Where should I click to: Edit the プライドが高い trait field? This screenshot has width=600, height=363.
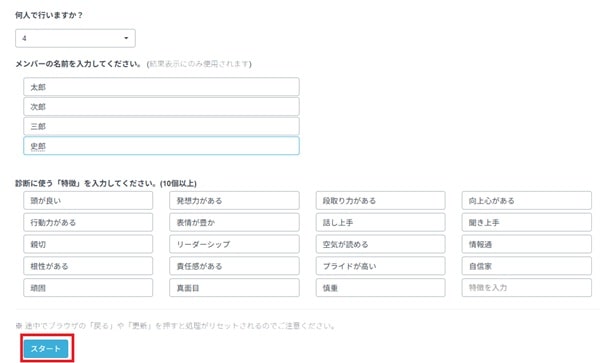[x=380, y=266]
